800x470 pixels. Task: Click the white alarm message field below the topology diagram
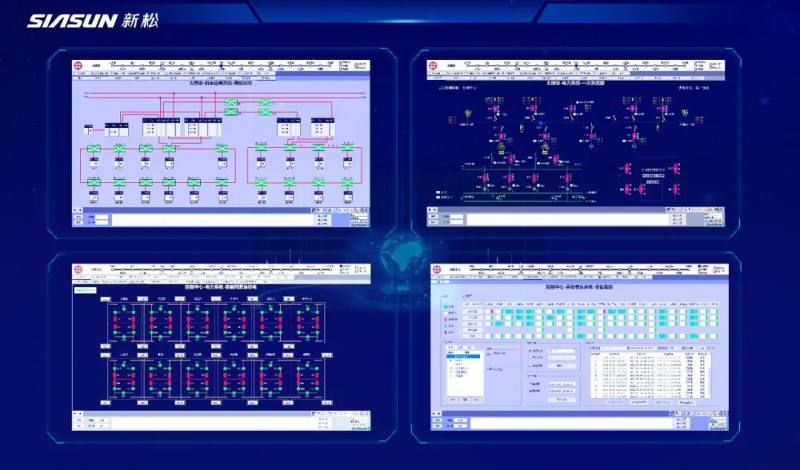pyautogui.click(x=212, y=220)
